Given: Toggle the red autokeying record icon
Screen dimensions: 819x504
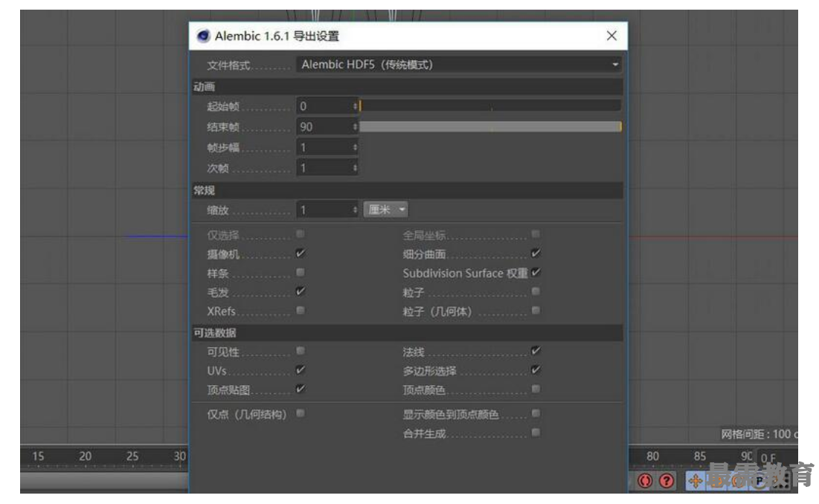Looking at the screenshot, I should pyautogui.click(x=645, y=480).
